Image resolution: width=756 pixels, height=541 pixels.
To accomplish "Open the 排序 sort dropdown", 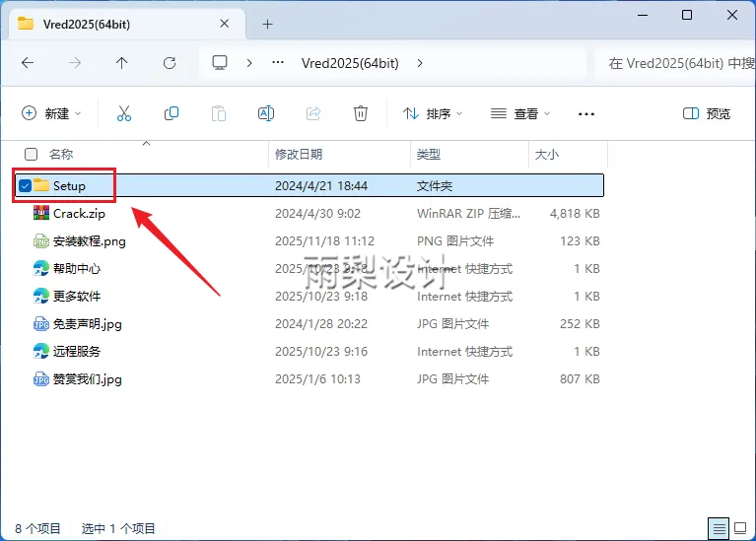I will 433,113.
